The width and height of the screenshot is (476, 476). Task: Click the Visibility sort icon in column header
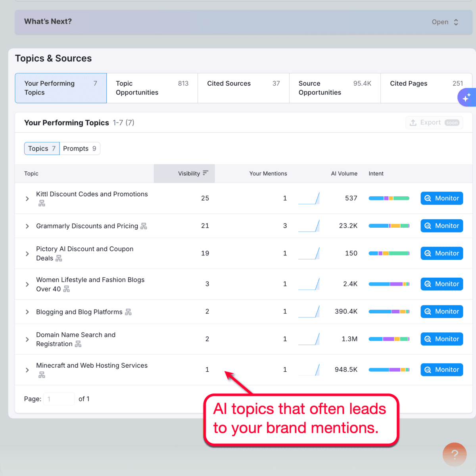tap(205, 173)
